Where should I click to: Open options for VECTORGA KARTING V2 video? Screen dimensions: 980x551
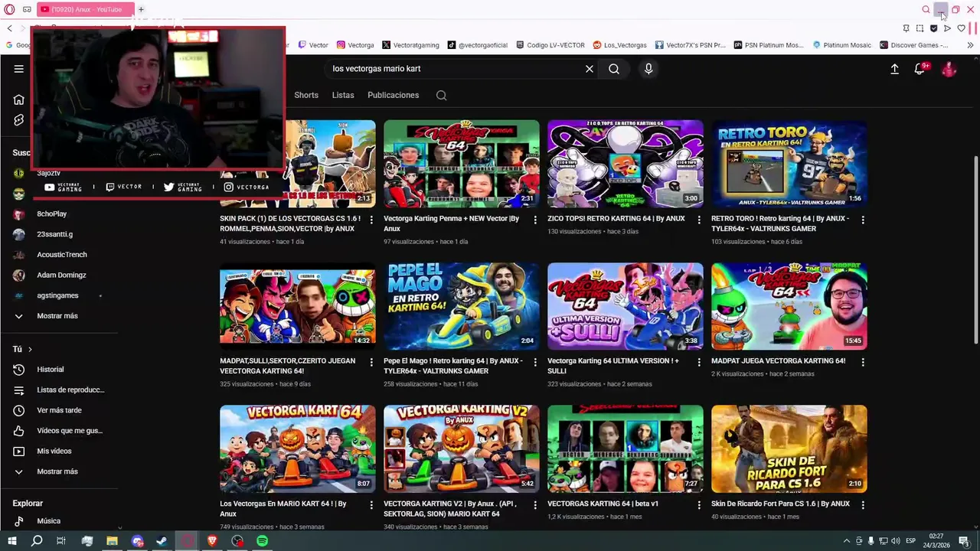(x=535, y=505)
